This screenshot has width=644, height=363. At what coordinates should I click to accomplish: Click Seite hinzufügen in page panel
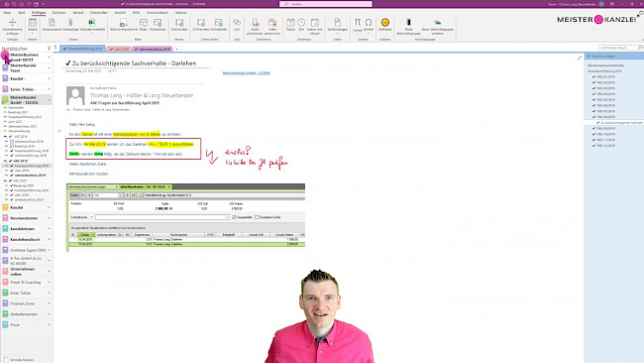click(603, 57)
